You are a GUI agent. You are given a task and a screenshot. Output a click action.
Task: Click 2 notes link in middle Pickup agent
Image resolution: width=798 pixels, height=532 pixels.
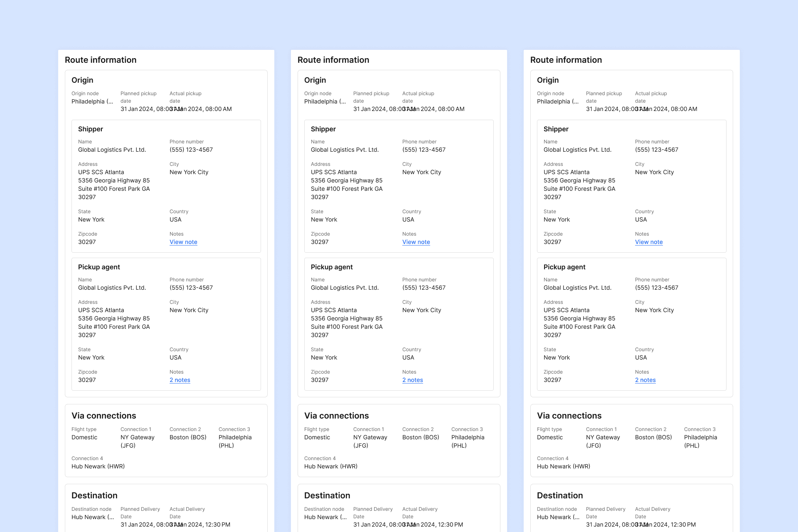412,380
